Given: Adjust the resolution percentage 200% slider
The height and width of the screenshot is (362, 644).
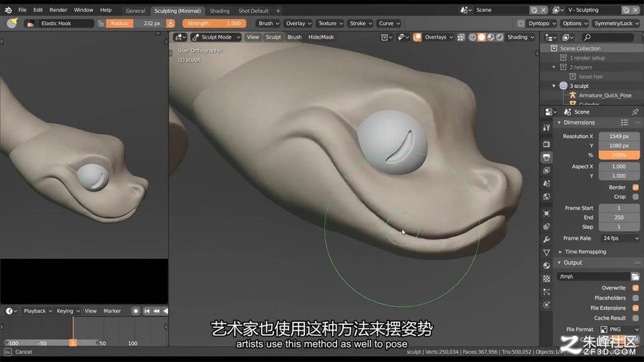Looking at the screenshot, I should (619, 155).
